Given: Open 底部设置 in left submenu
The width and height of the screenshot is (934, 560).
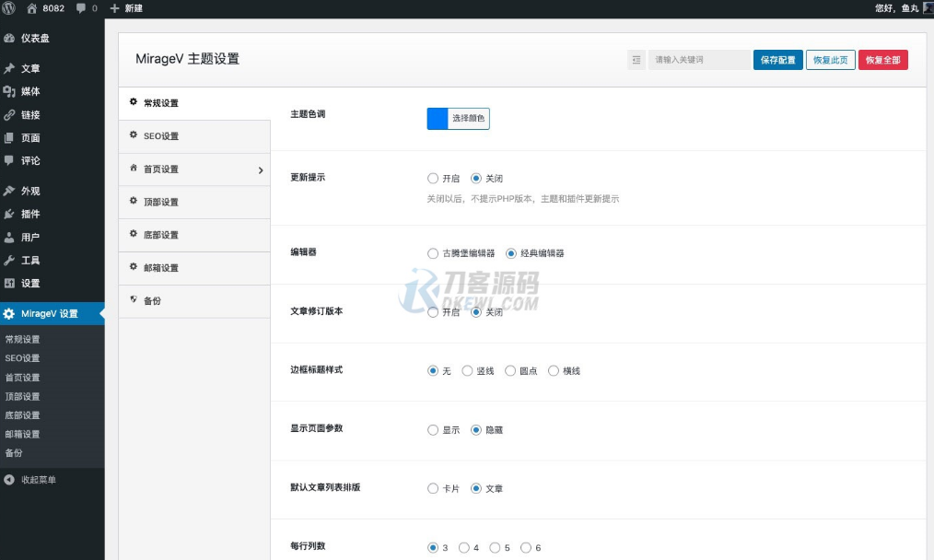Looking at the screenshot, I should click(23, 415).
